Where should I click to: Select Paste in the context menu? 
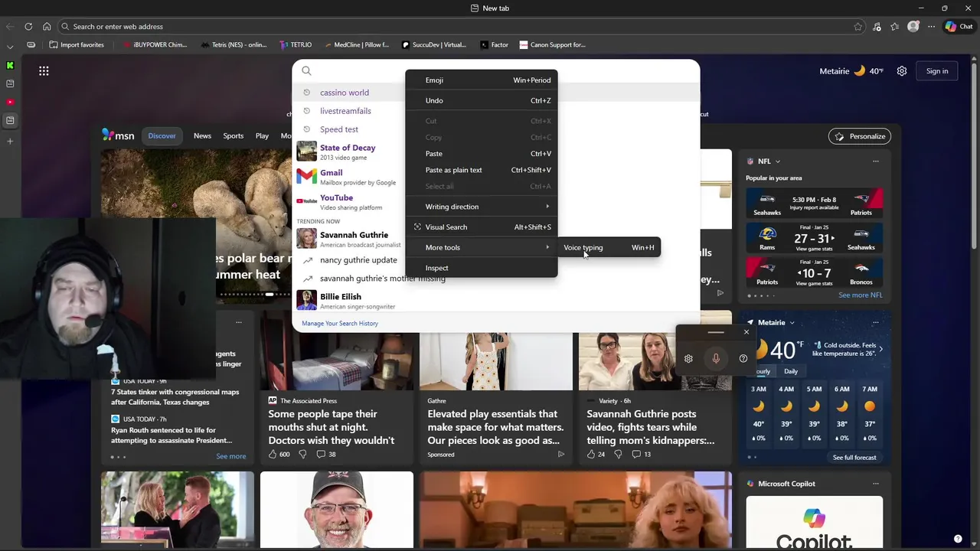click(x=481, y=153)
